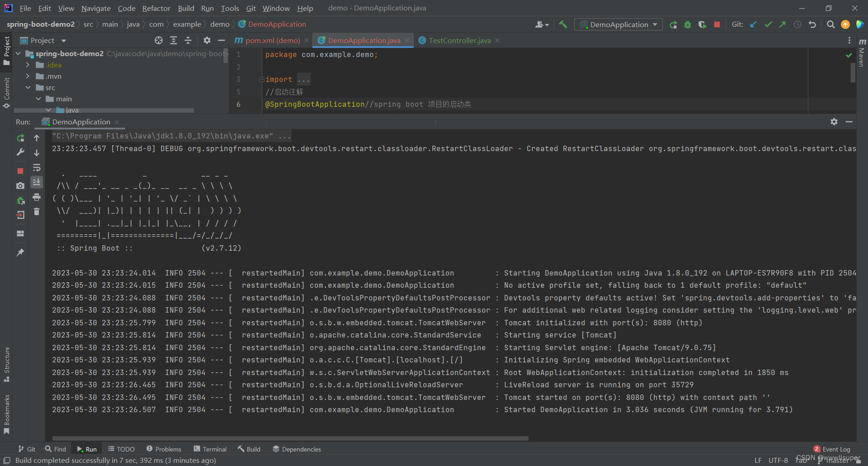The image size is (868, 466).
Task: Toggle the Commit tool window sidebar button
Action: coord(6,93)
